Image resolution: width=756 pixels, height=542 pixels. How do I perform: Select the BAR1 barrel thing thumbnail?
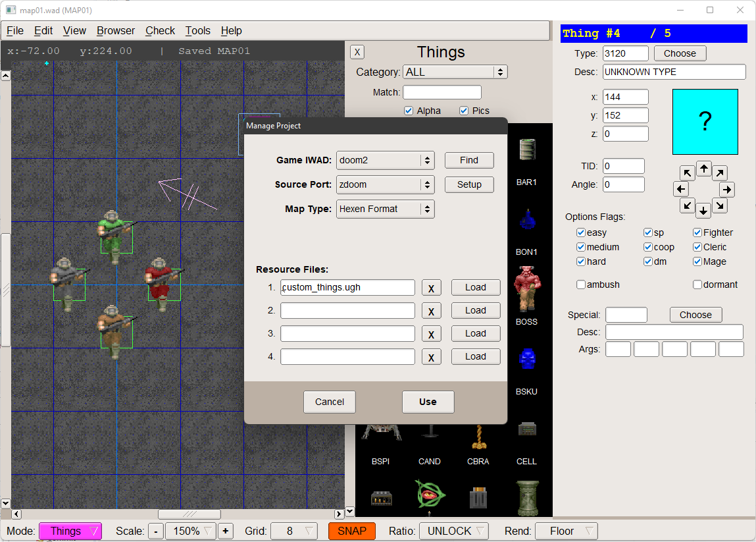[527, 149]
